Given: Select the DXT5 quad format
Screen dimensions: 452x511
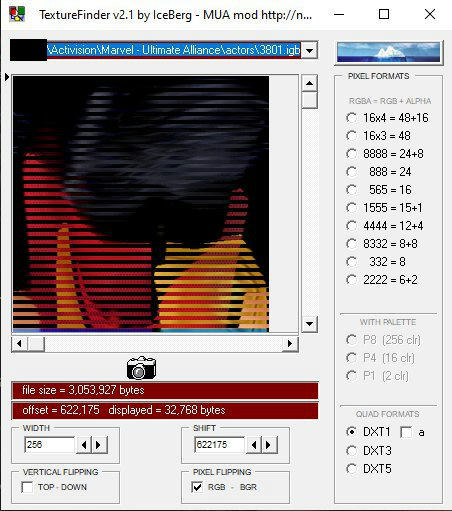Looking at the screenshot, I should [351, 469].
